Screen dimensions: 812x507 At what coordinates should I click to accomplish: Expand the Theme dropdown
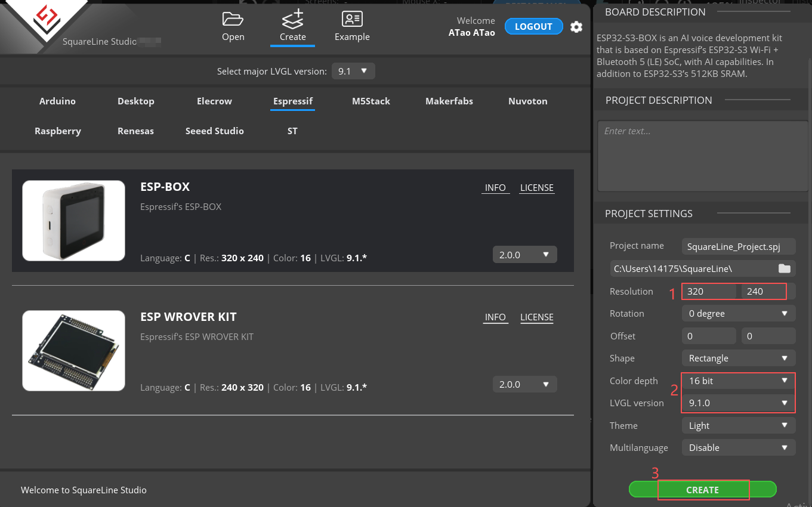pyautogui.click(x=739, y=426)
